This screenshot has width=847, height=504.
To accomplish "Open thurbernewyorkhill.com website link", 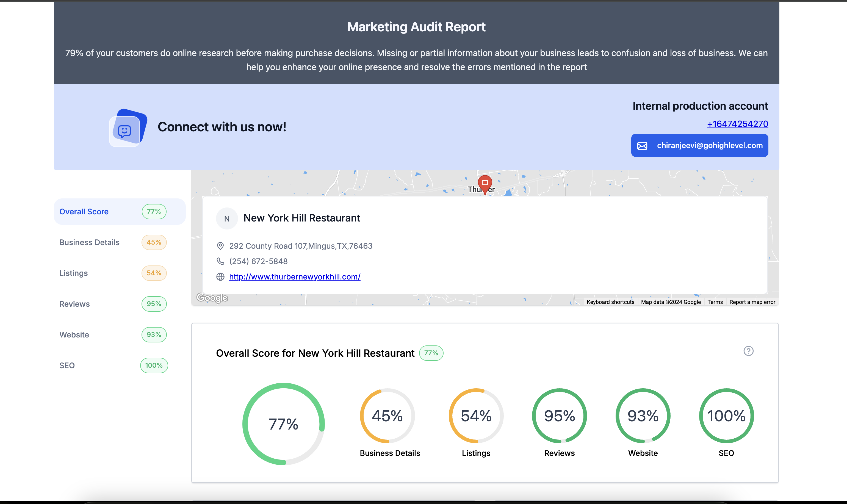I will pyautogui.click(x=294, y=277).
